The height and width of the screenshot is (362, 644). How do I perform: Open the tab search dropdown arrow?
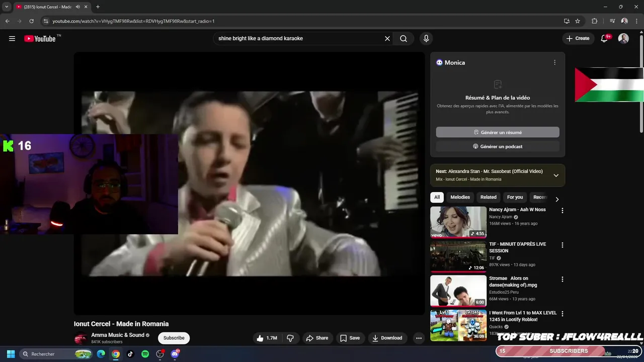coord(7,7)
